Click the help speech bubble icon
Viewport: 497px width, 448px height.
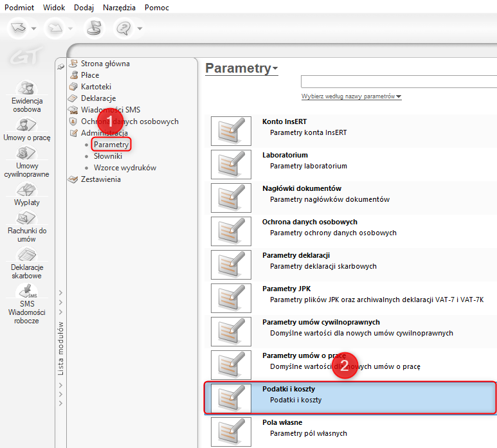coord(123,28)
